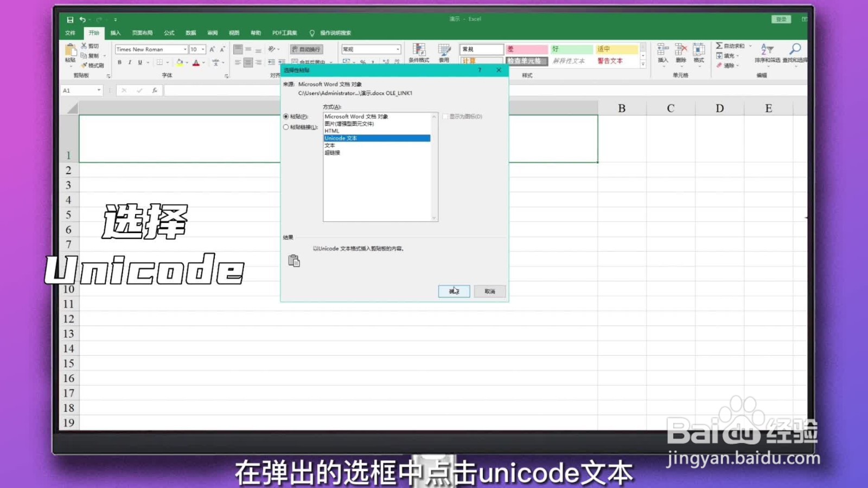Switch to Formulas (公式) tab
The width and height of the screenshot is (868, 488).
(169, 33)
